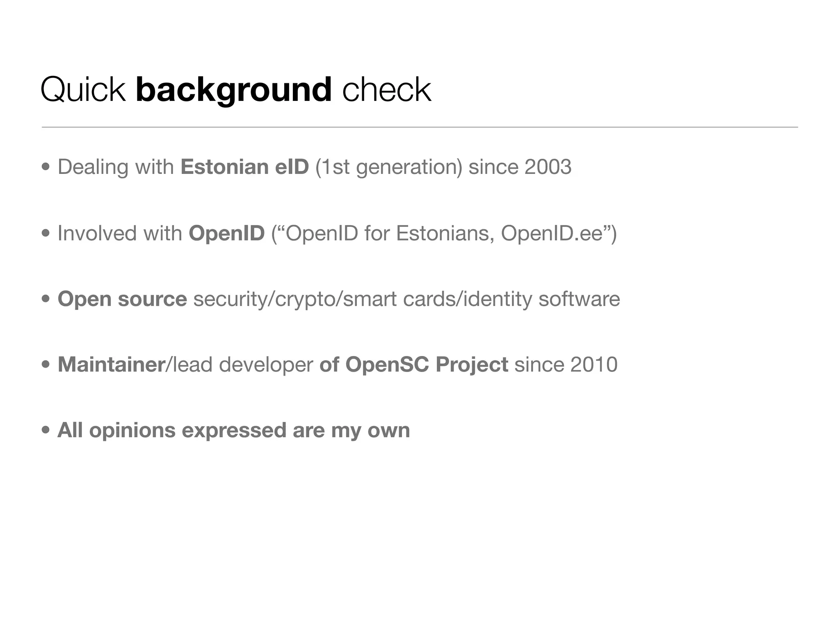Click the bold "Estonian eID" text
Image resolution: width=840 pixels, height=630 pixels.
coord(244,167)
